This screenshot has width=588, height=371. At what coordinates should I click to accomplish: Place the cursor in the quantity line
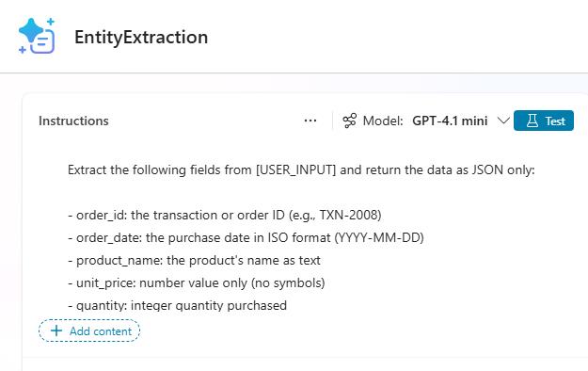coord(178,305)
